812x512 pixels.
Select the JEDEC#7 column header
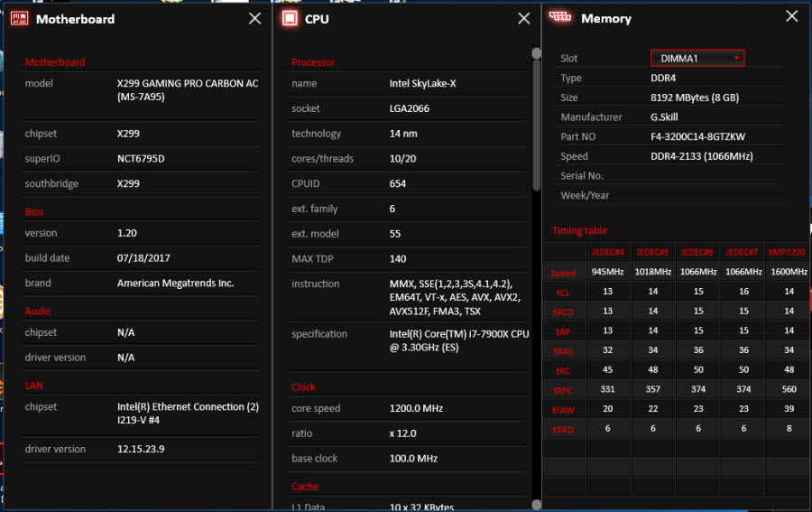(x=742, y=252)
